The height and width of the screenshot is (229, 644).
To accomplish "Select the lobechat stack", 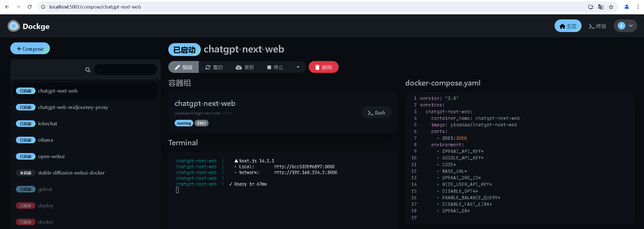I will [85, 124].
